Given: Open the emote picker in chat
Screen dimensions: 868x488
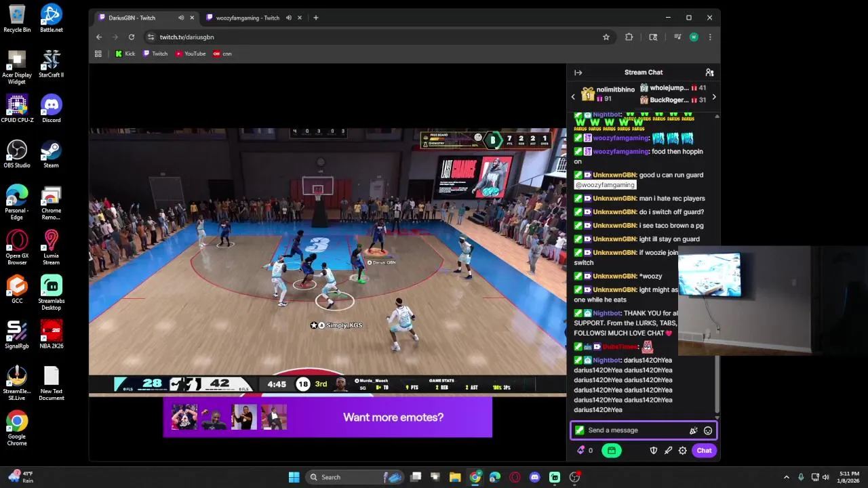Looking at the screenshot, I should (708, 430).
